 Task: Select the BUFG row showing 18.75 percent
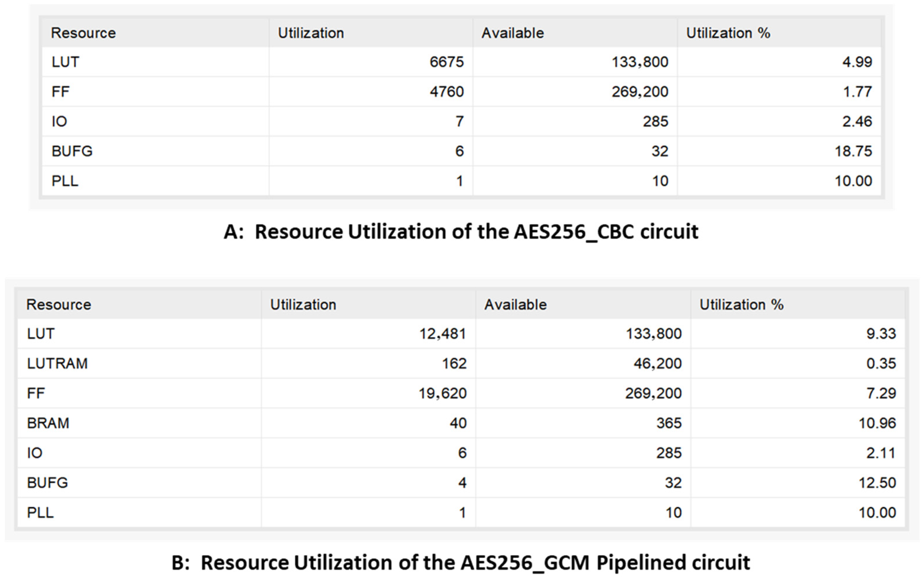(72, 151)
